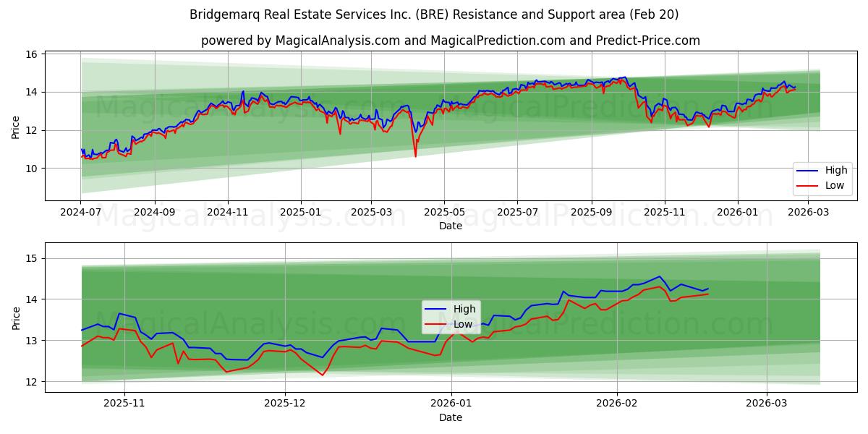
Task: Click the 'Price' axis label of top chart
Action: click(x=16, y=126)
